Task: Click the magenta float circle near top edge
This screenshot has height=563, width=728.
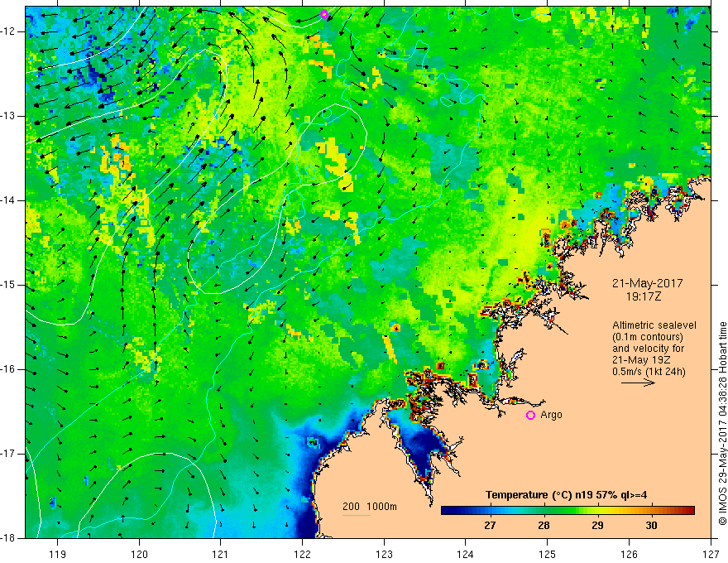Action: click(324, 14)
